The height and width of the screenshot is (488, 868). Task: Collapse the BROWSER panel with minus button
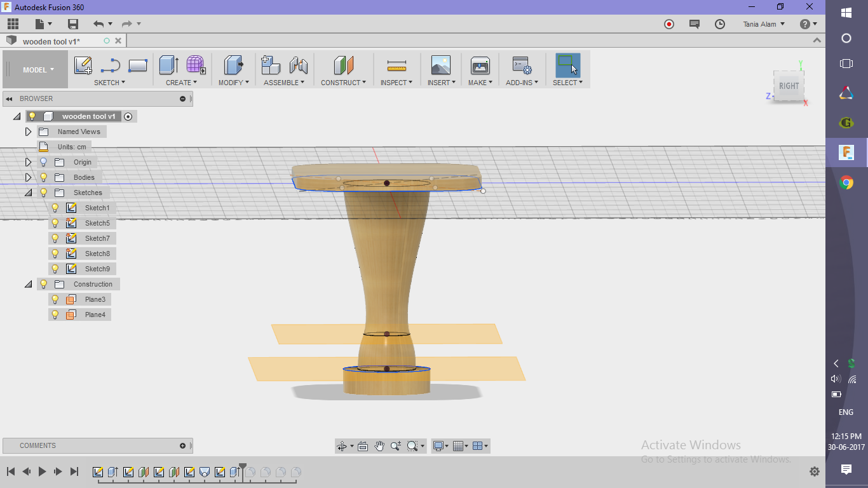tap(183, 98)
